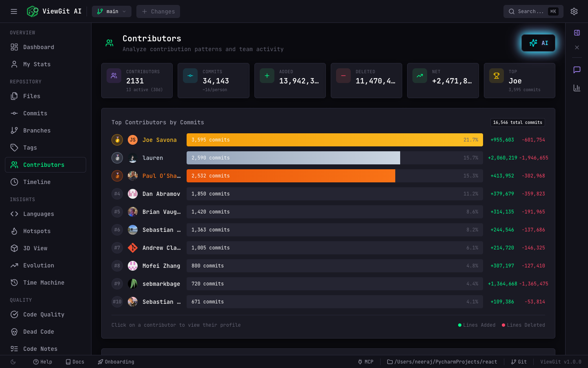
Task: Open the Branches view
Action: (36, 130)
